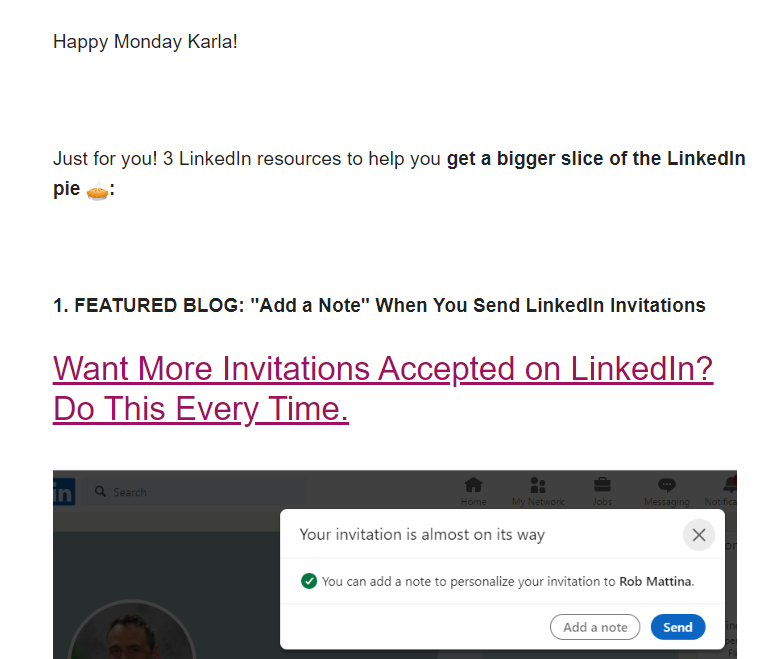
Task: Open the Messaging icon
Action: click(x=666, y=490)
